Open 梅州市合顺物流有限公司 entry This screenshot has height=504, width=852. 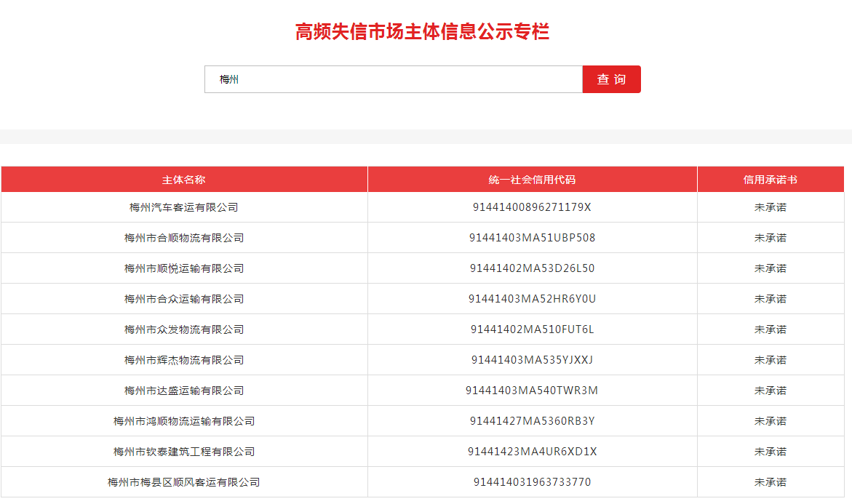coord(184,238)
